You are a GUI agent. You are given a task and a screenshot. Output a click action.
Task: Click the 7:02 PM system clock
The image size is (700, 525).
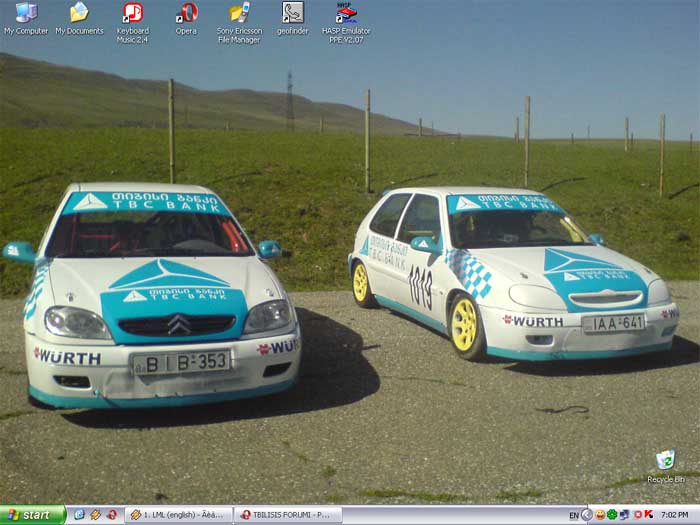[x=674, y=515]
